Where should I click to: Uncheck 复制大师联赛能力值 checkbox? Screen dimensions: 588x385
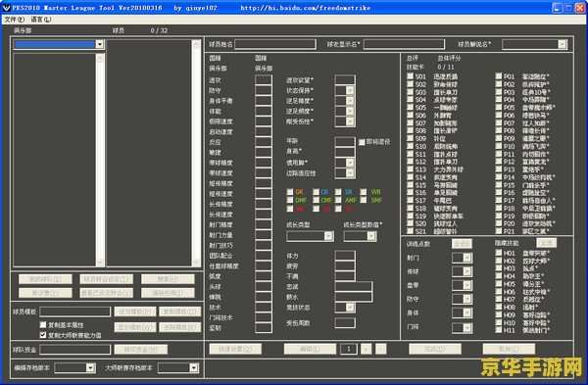point(43,335)
